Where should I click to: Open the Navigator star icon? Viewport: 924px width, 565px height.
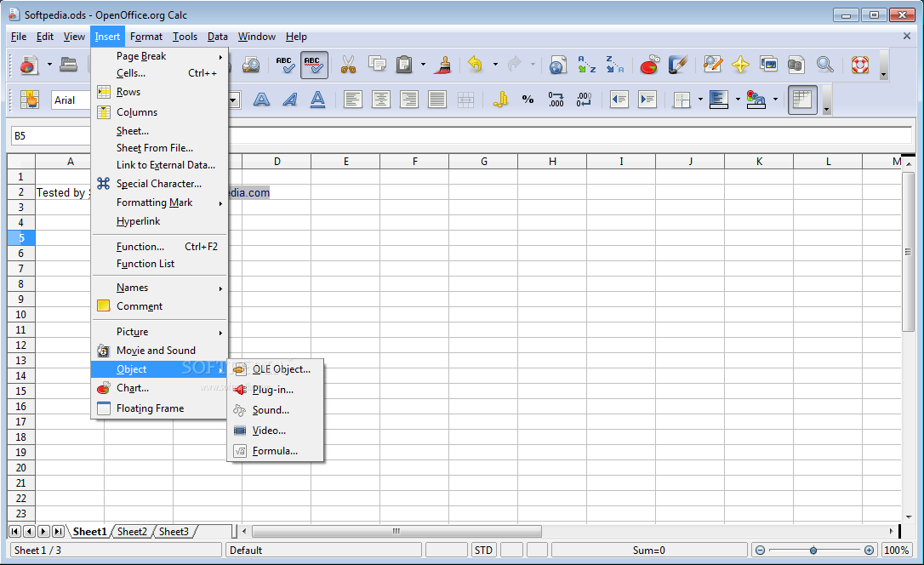coord(740,64)
